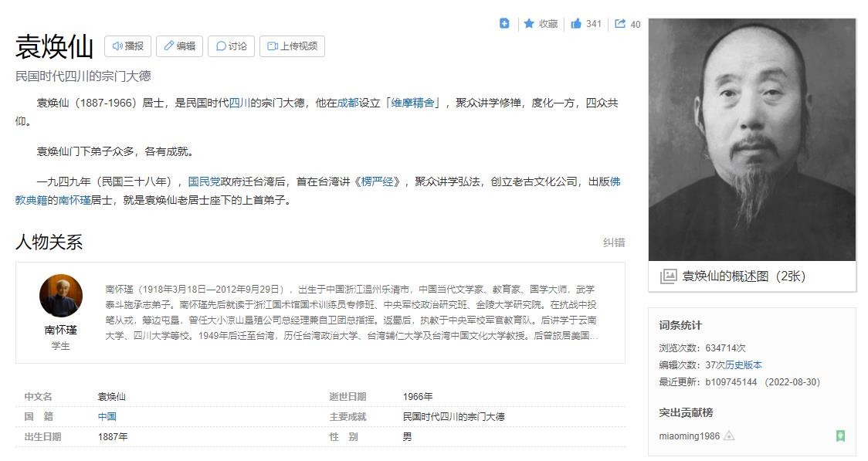Click the green bookmark badge beside miaoming1986
The width and height of the screenshot is (868, 461).
coord(840,436)
